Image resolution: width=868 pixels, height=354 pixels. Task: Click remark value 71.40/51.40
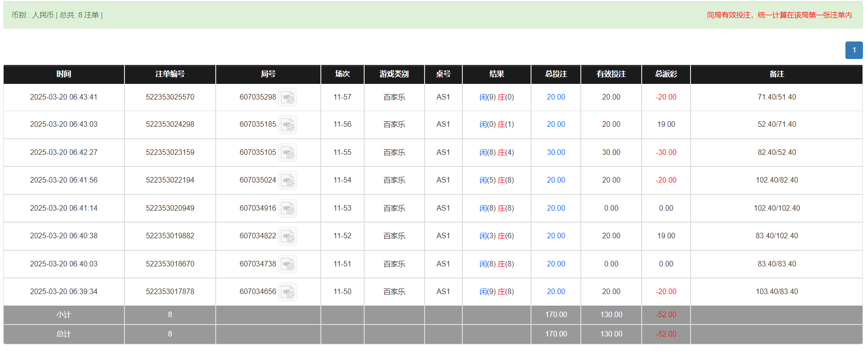pos(777,97)
